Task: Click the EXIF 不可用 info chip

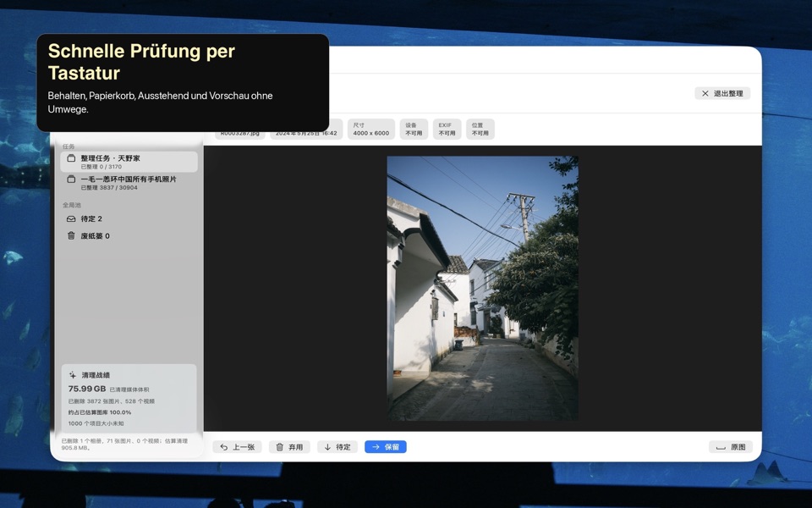Action: (447, 129)
